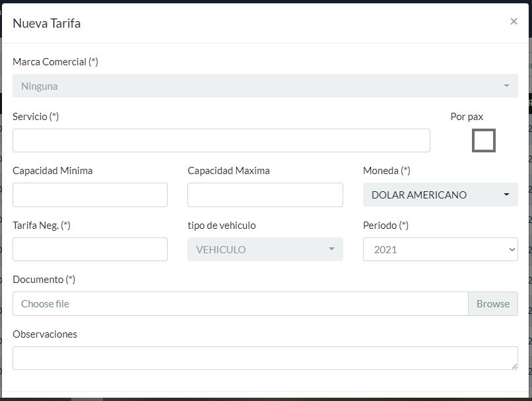Close the Nueva Tarifa dialog
Screen dimensions: 532x401
pyautogui.click(x=514, y=22)
